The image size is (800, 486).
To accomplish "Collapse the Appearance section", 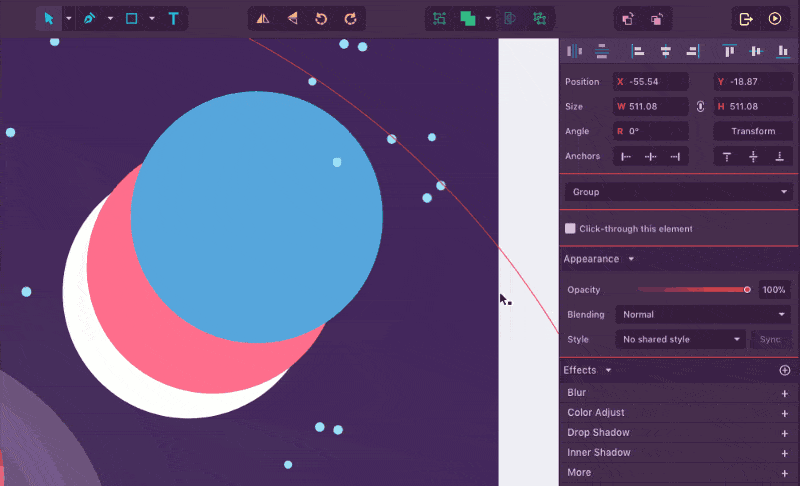I will tap(630, 259).
